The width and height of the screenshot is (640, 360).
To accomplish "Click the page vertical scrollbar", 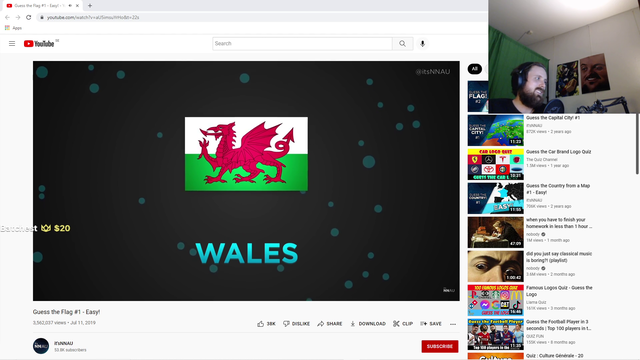I will click(638, 144).
